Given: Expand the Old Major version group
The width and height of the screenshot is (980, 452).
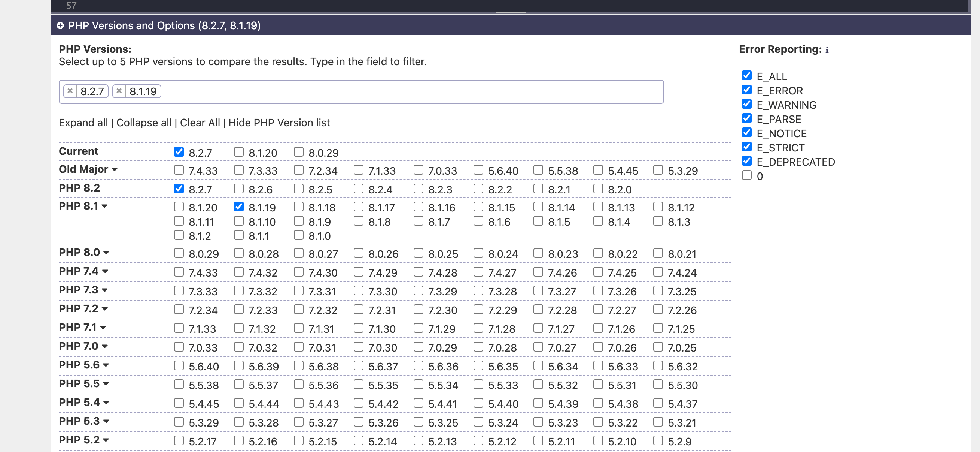Looking at the screenshot, I should point(115,169).
